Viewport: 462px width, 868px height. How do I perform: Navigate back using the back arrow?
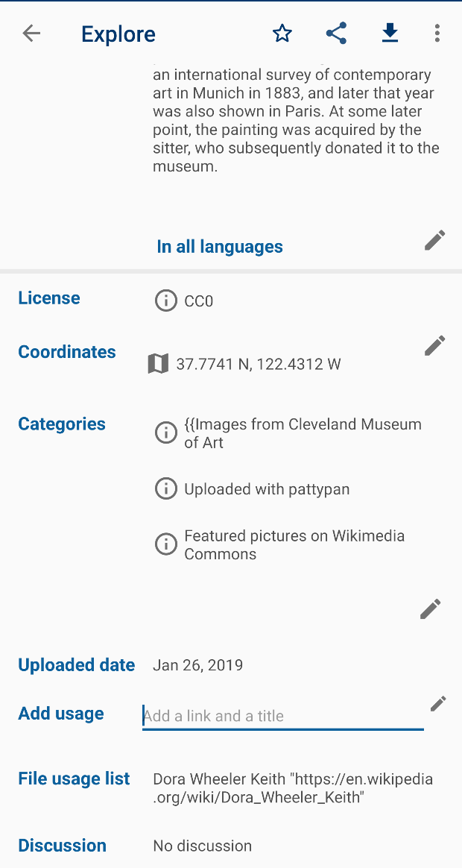tap(31, 34)
